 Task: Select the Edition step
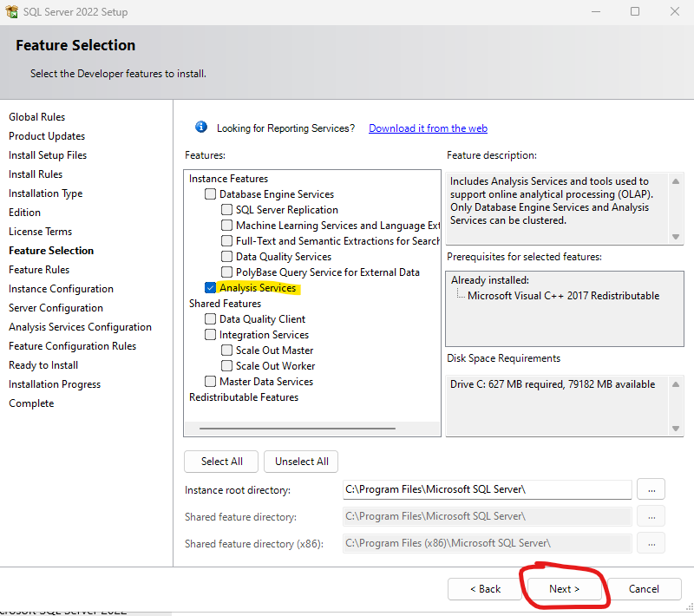24,213
